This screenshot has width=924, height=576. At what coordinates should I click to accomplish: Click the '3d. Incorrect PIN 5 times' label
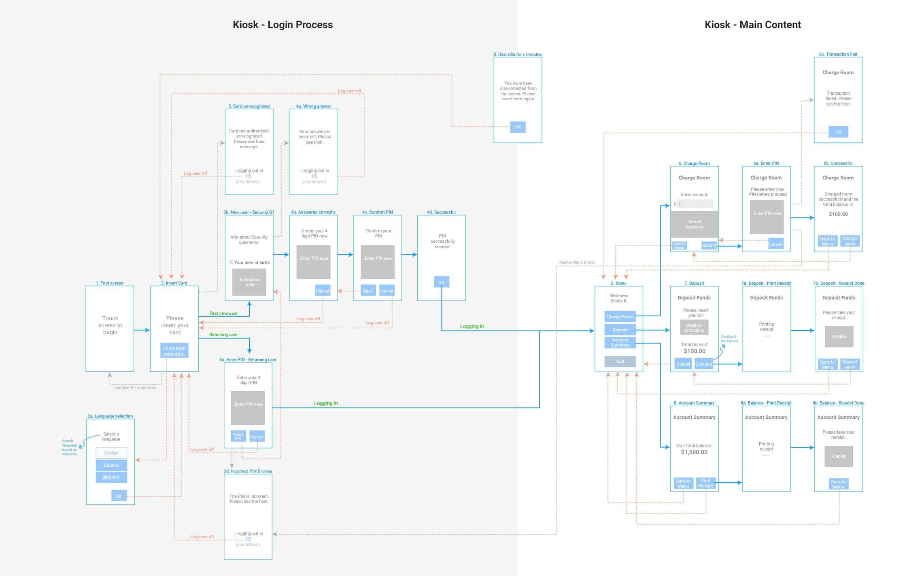248,471
